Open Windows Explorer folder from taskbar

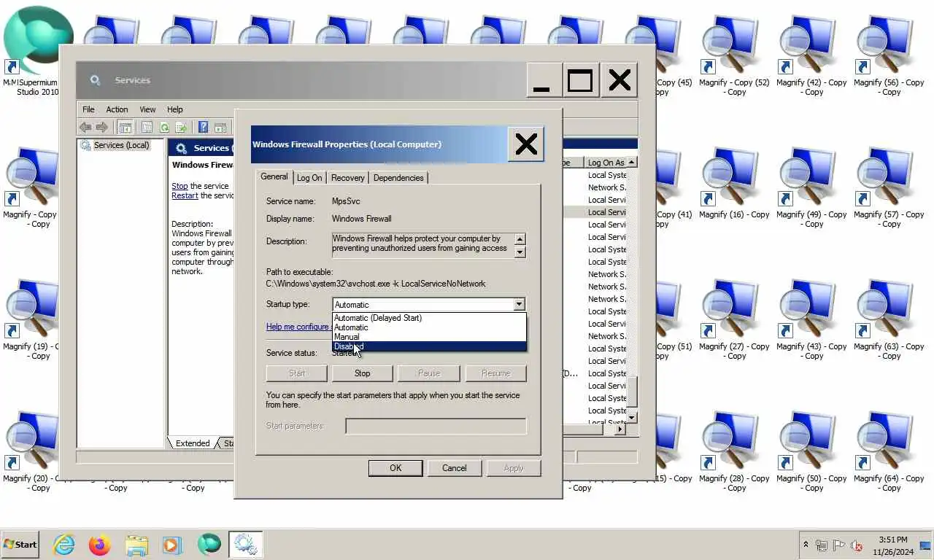136,545
